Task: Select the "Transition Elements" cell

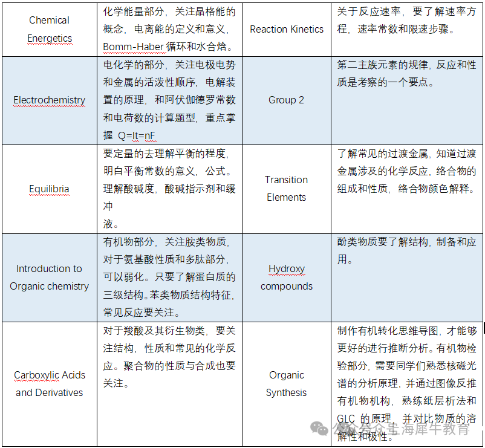Action: [287, 189]
